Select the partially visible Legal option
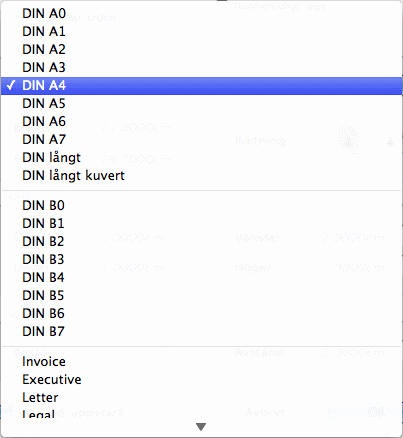Screen dimensions: 403x438 click(201, 413)
